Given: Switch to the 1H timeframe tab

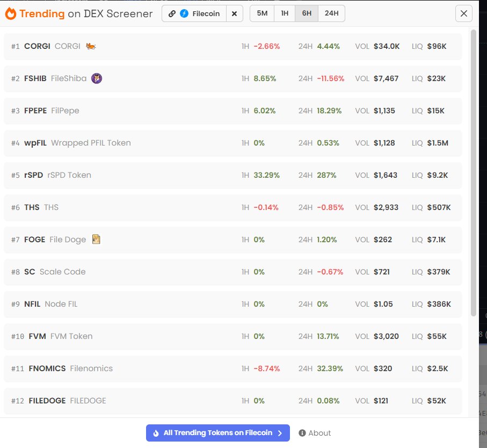Looking at the screenshot, I should pos(285,13).
